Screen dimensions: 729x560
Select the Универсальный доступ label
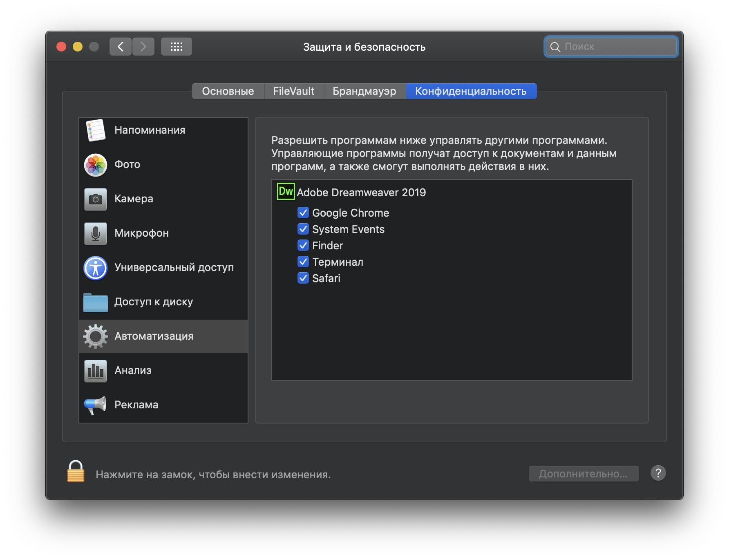coord(174,267)
